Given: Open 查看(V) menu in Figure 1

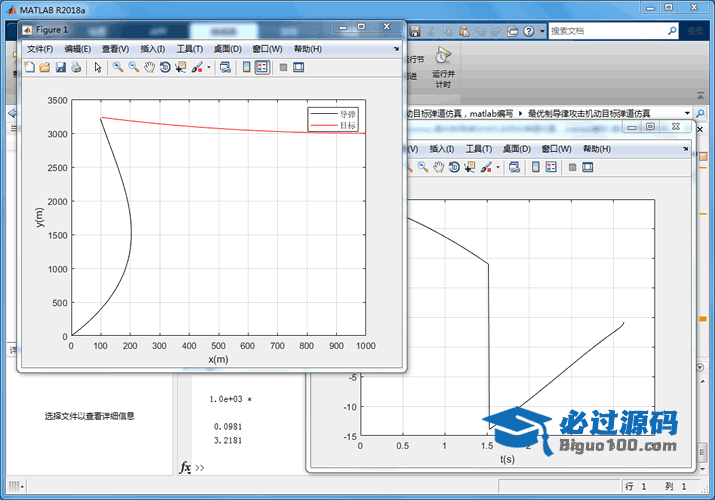Looking at the screenshot, I should point(115,49).
